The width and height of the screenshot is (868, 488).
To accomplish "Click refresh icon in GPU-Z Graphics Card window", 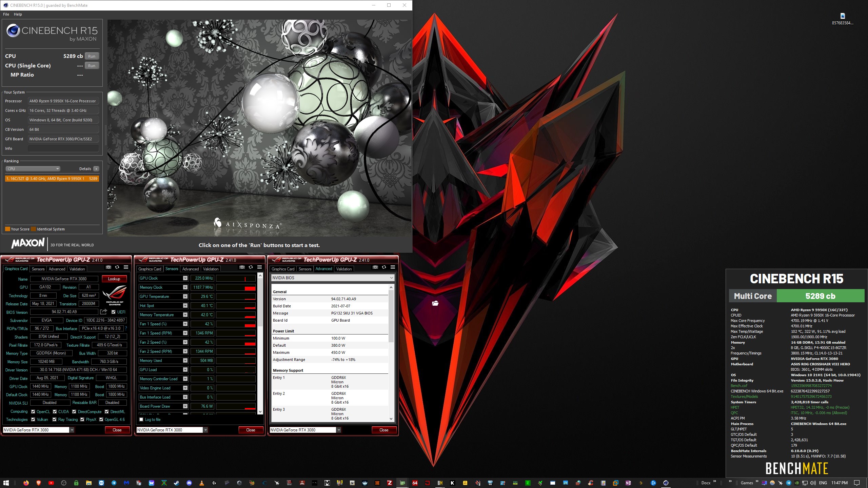I will click(x=117, y=267).
